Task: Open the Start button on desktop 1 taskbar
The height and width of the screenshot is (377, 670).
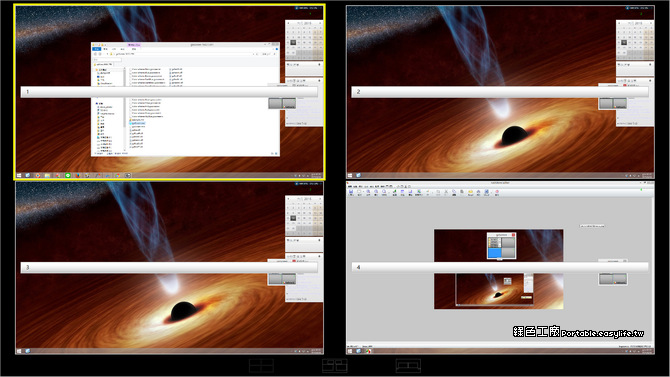Action: pos(19,175)
